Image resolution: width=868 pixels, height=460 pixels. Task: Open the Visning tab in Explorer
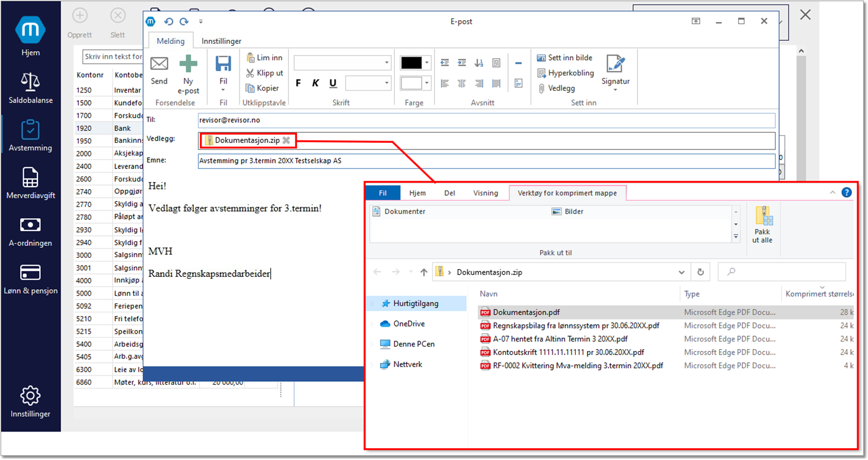(486, 193)
